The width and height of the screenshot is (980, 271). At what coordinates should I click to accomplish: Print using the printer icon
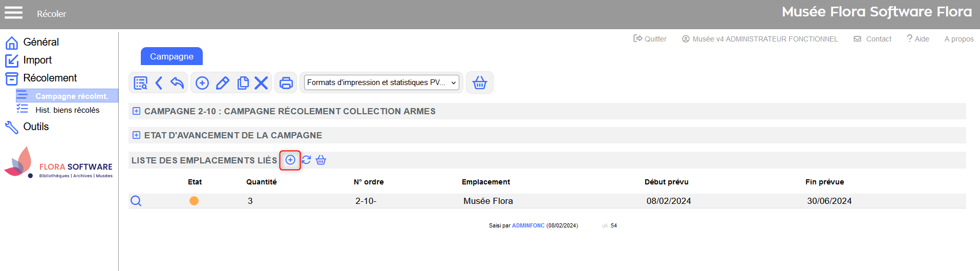tap(286, 83)
